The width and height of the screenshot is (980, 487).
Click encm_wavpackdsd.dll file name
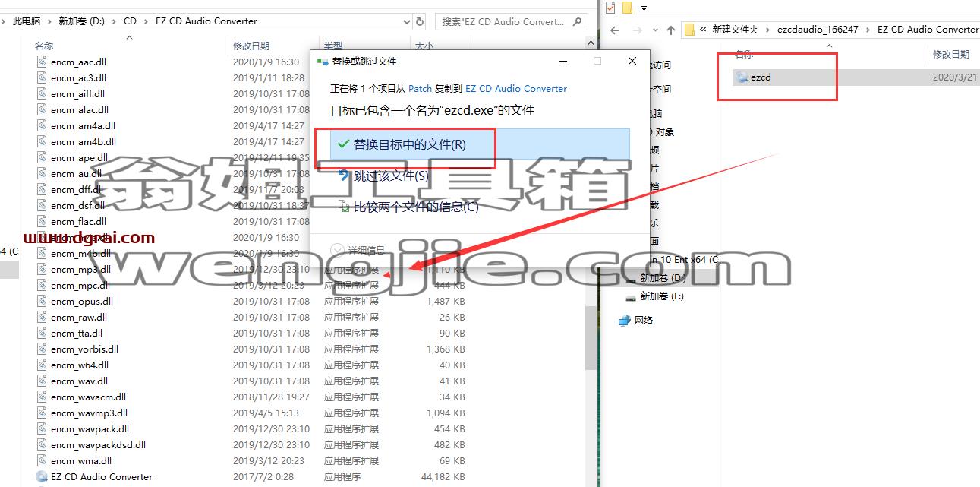coord(99,445)
